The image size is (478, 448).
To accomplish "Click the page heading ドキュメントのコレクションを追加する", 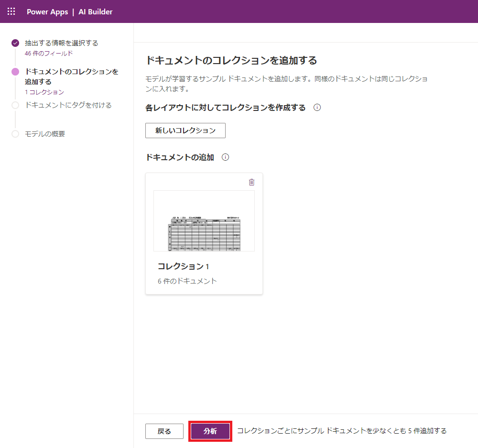I will pos(231,60).
